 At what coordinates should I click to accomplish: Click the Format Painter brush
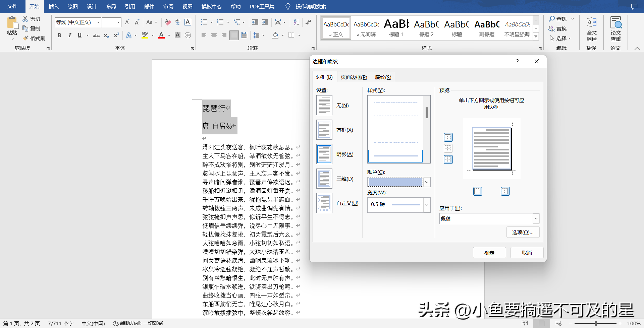(x=25, y=38)
